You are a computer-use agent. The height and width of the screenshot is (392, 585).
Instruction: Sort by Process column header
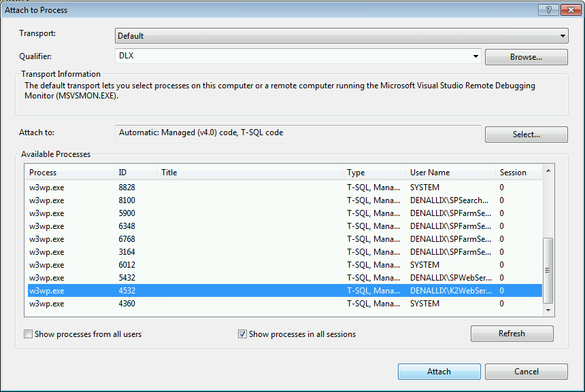(x=68, y=173)
